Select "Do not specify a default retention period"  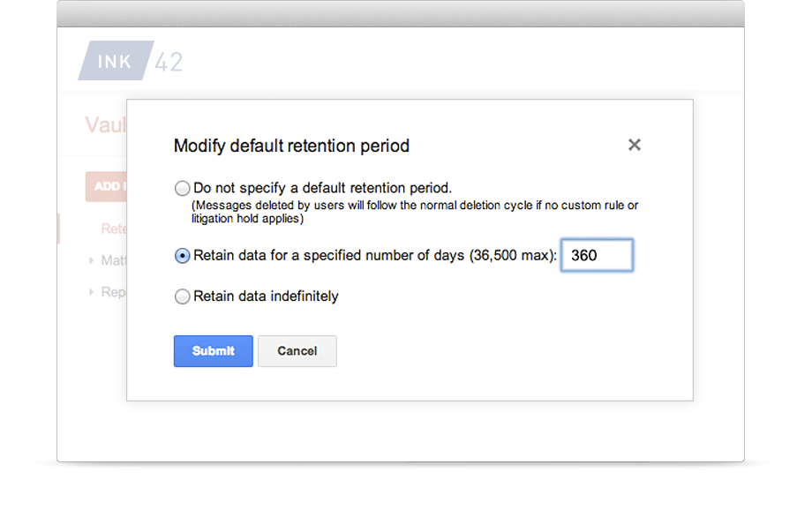(x=182, y=188)
